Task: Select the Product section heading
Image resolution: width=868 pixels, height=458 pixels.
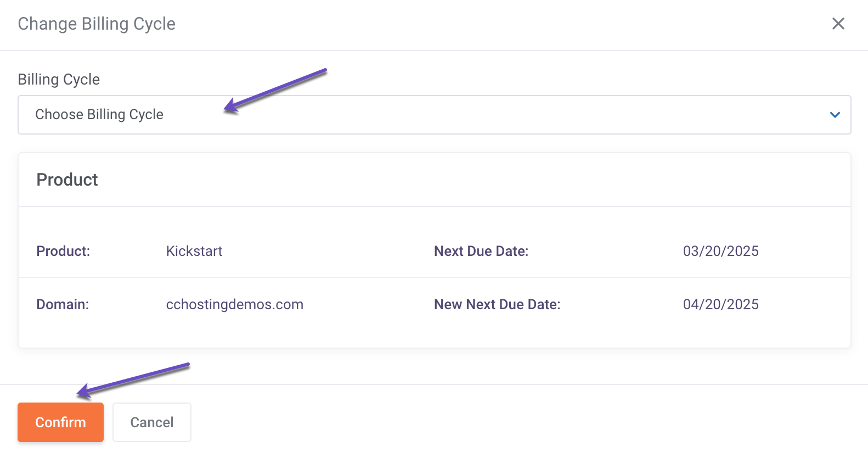Action: [x=67, y=180]
